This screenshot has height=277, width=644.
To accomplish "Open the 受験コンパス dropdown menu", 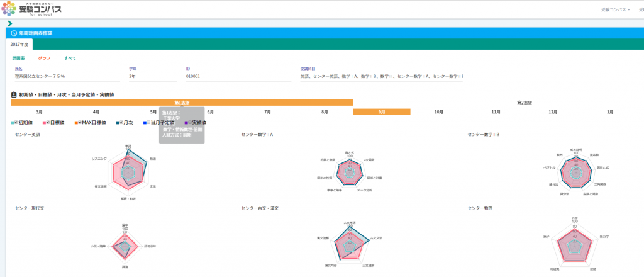I will click(x=615, y=10).
